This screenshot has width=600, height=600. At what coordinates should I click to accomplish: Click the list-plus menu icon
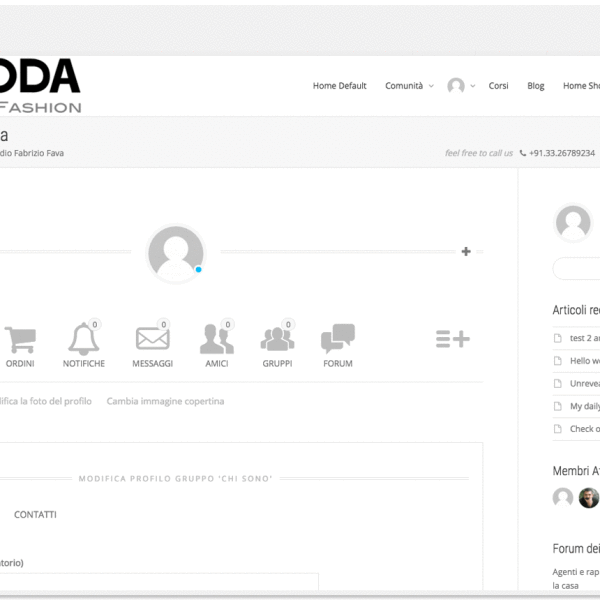(452, 339)
